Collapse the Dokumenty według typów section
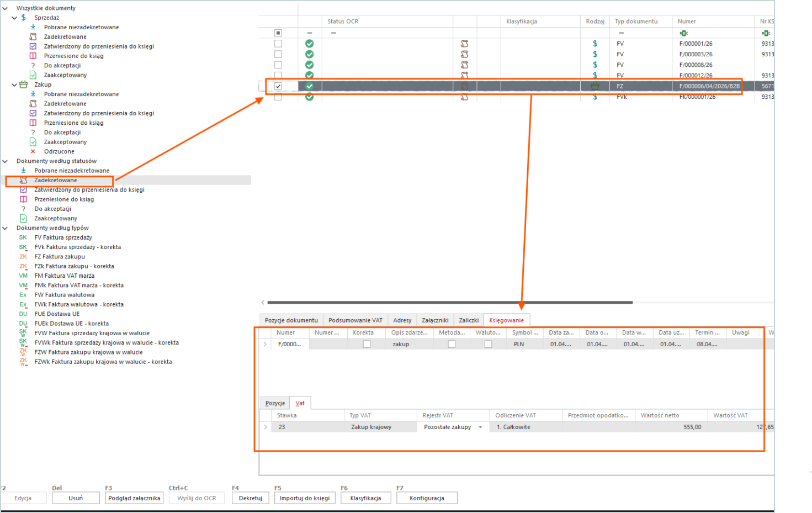The height and width of the screenshot is (513, 812). [5, 228]
